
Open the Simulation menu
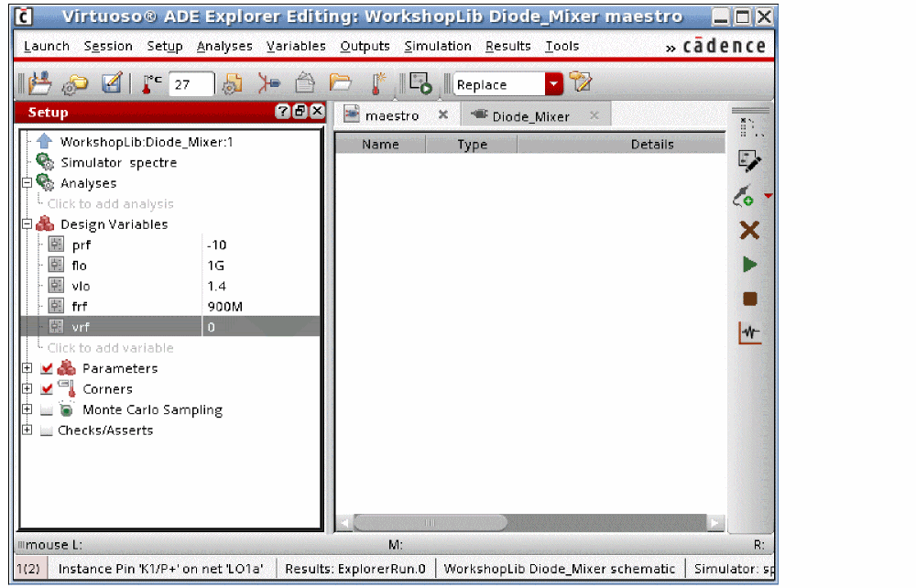tap(438, 46)
